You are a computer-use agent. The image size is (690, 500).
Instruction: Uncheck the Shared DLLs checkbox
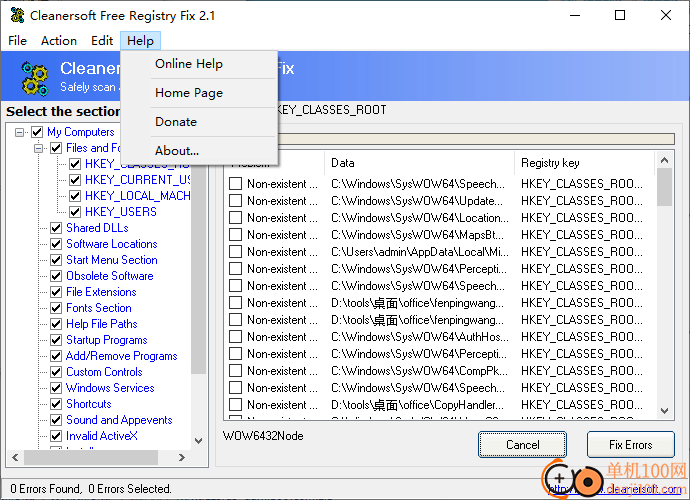pyautogui.click(x=56, y=228)
